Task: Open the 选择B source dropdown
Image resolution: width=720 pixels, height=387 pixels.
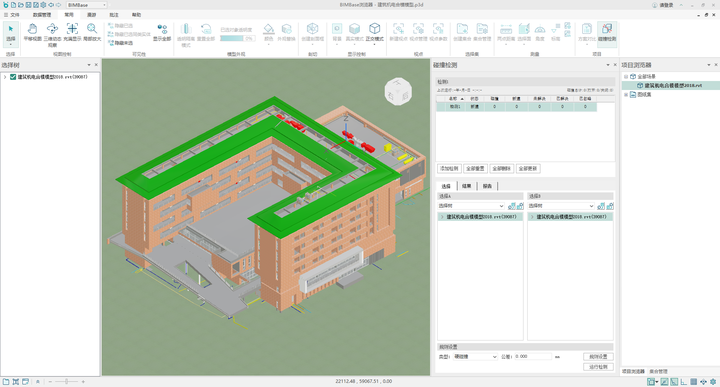Action: coord(561,206)
